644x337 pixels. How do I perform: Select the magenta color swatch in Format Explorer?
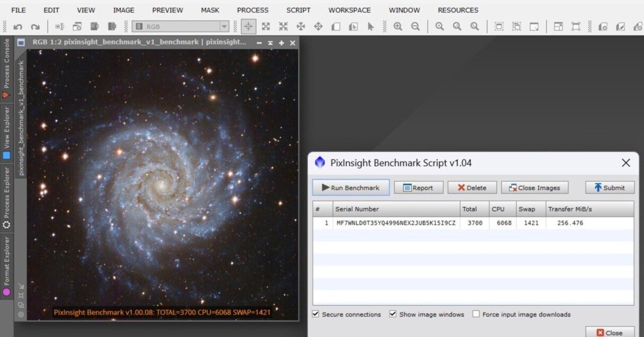pos(7,292)
